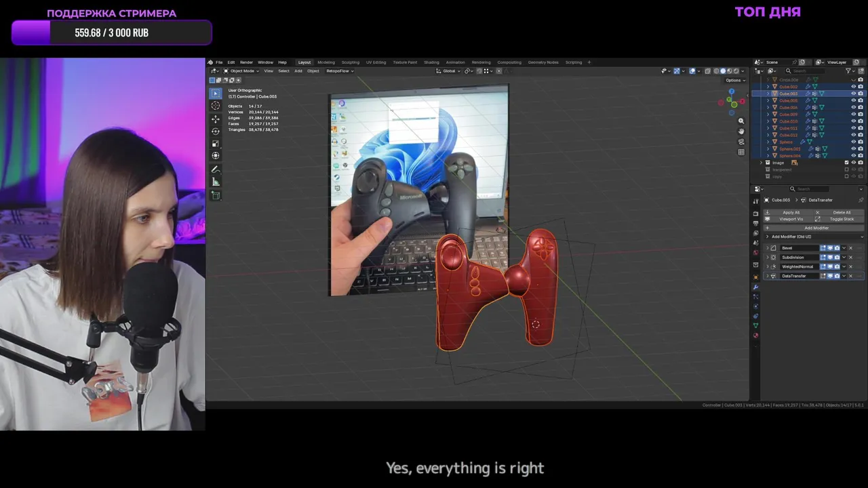Viewport: 868px width, 488px height.
Task: Click the pan view hand icon
Action: pyautogui.click(x=741, y=131)
